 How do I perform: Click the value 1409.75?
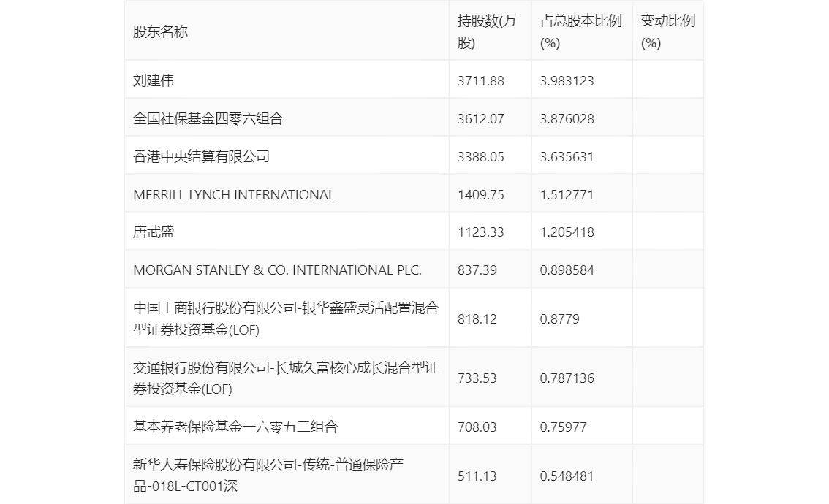pyautogui.click(x=480, y=195)
